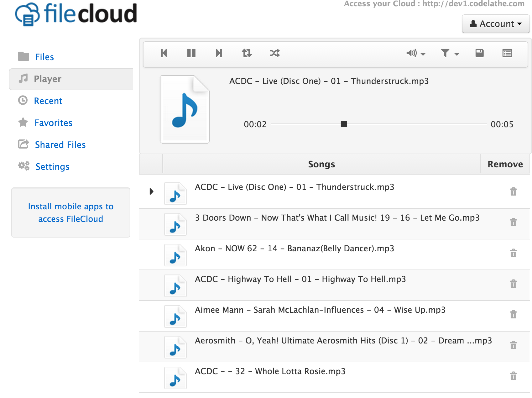
Task: Click the Settings gears icon
Action: click(x=24, y=166)
